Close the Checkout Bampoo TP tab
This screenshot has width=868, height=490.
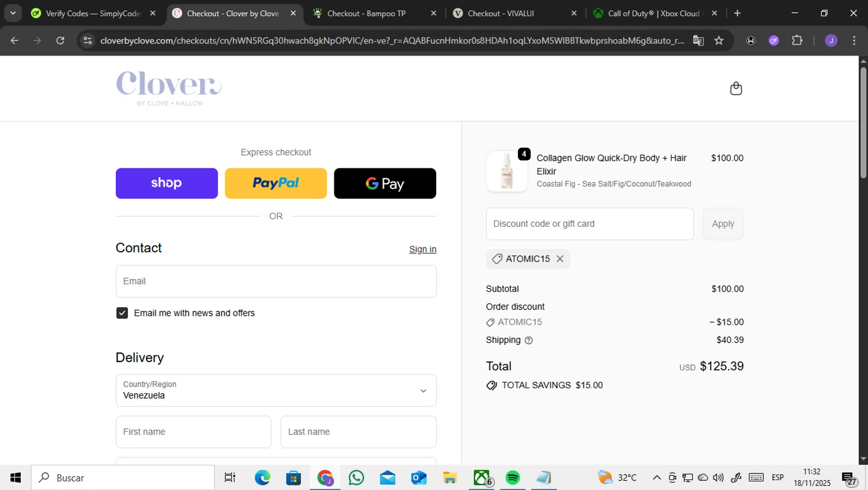[x=433, y=13]
